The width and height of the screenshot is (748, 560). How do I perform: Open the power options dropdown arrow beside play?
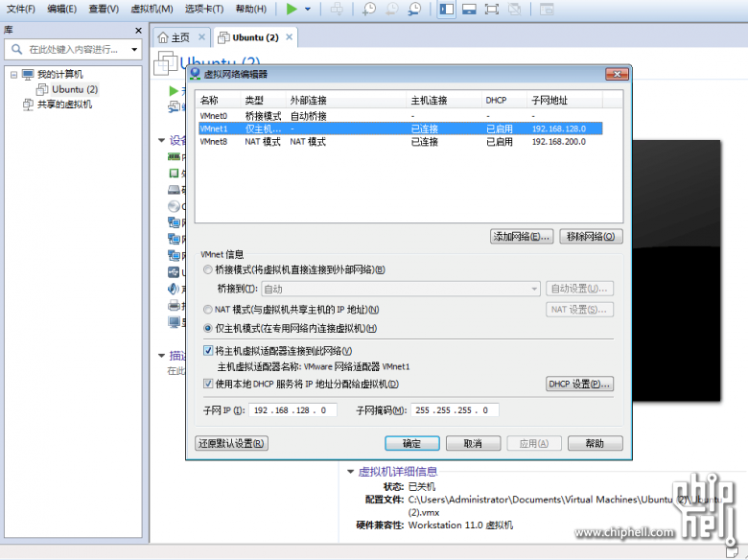point(308,9)
